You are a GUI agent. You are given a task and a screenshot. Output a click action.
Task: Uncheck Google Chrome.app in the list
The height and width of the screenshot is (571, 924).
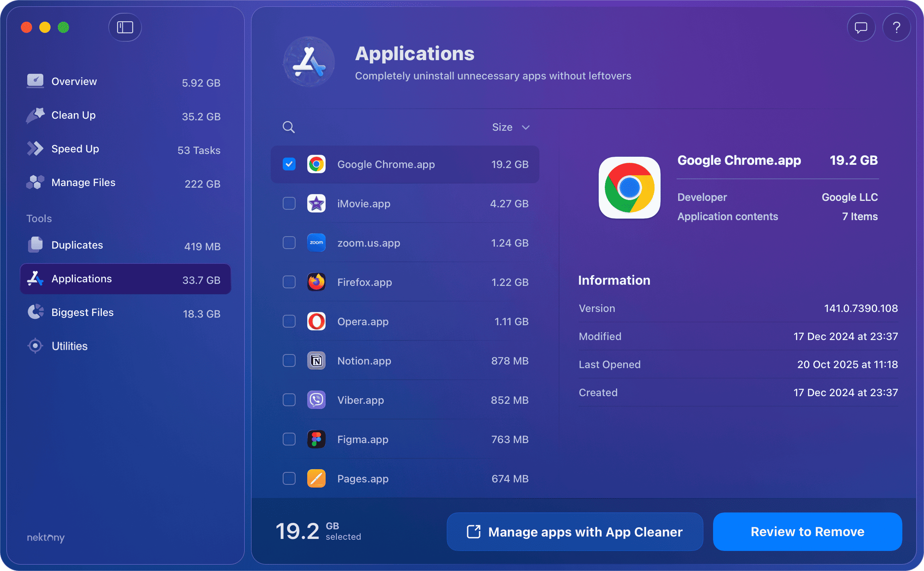[x=289, y=164]
